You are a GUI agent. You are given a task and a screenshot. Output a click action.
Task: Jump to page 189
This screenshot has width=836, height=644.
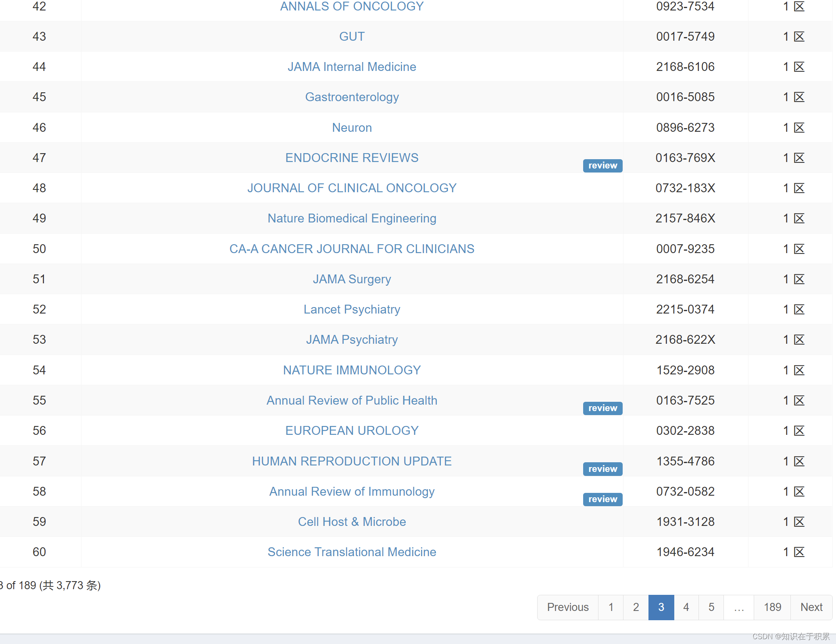tap(772, 607)
